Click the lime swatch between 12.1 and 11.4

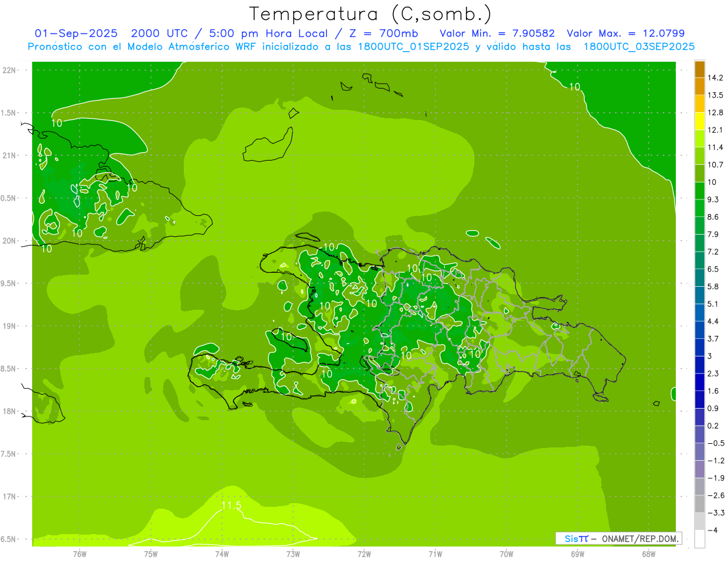click(x=699, y=139)
